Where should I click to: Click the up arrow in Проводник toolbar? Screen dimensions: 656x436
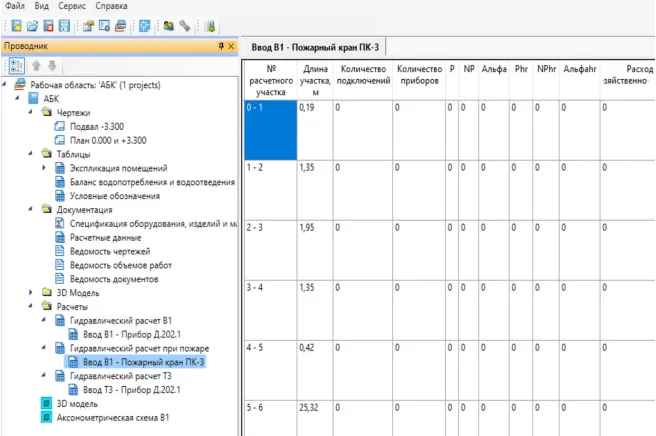pos(38,66)
